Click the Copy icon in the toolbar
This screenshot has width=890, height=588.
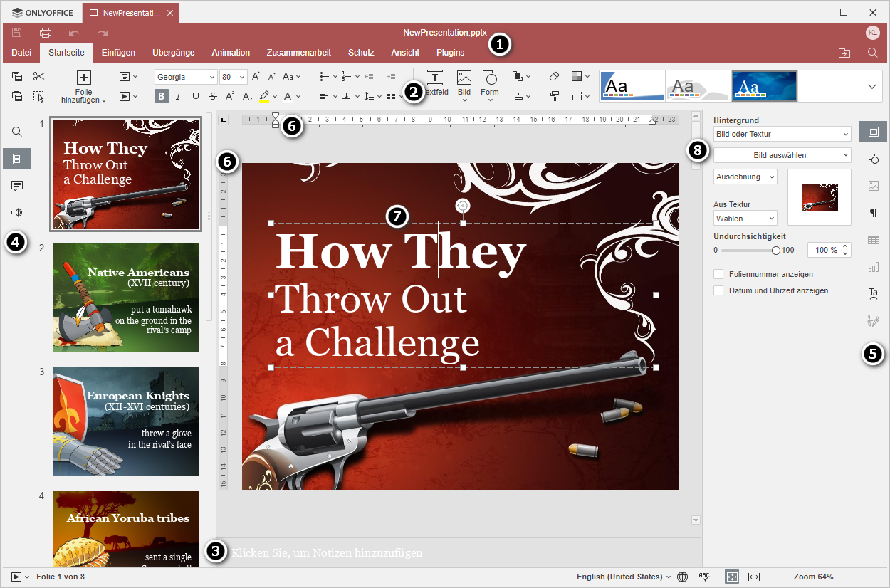[x=18, y=77]
